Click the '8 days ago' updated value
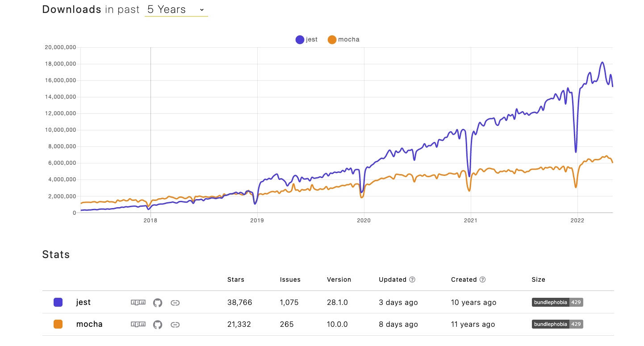 point(398,324)
